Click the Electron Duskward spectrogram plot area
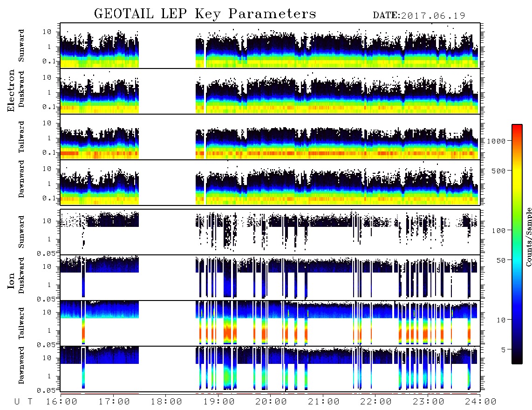The width and height of the screenshot is (532, 410). [x=270, y=91]
